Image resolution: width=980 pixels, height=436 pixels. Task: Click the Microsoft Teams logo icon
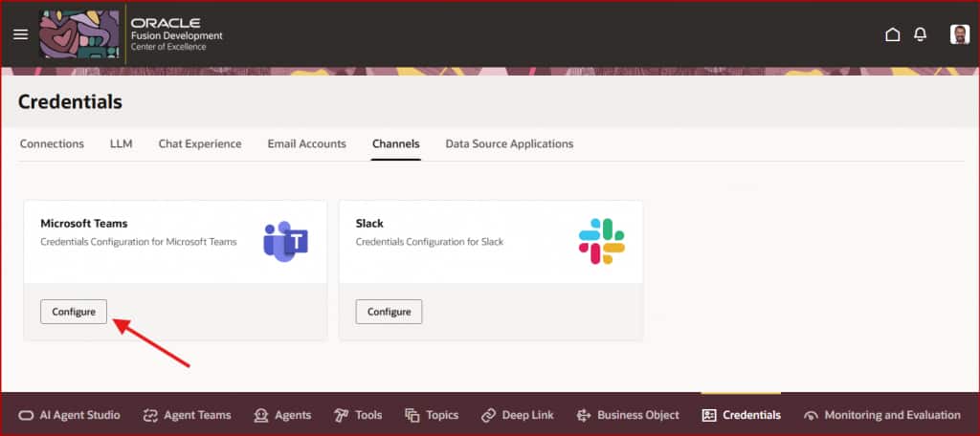click(285, 241)
